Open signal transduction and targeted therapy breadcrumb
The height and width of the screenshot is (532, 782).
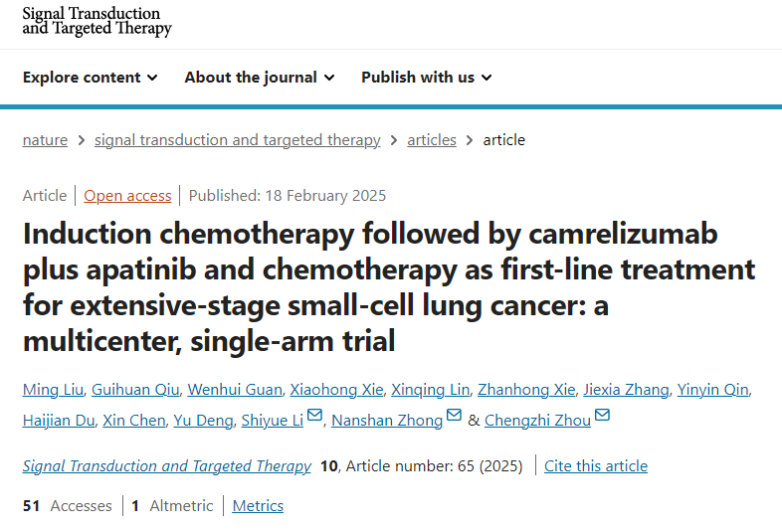coord(237,140)
